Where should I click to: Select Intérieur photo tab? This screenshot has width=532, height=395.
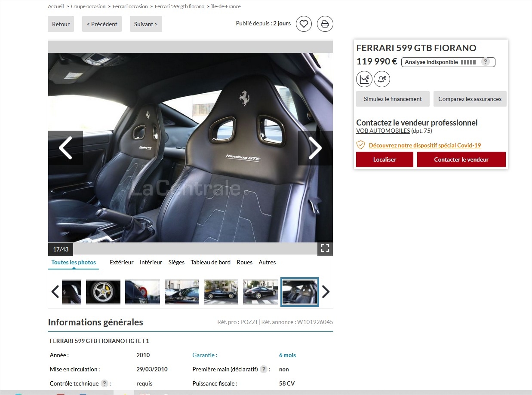pos(151,262)
